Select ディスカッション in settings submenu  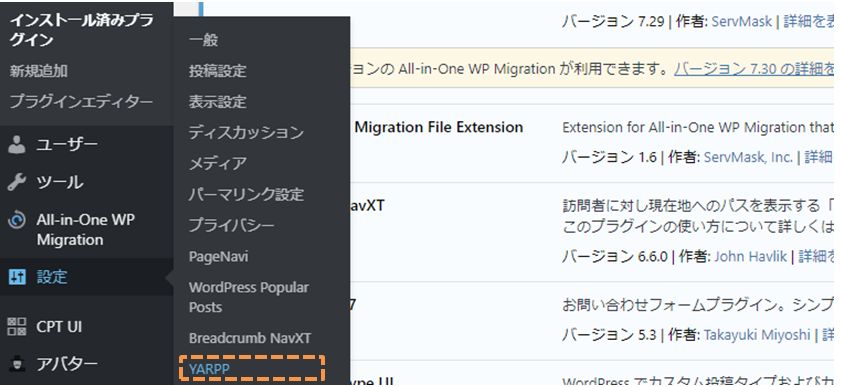click(x=246, y=132)
